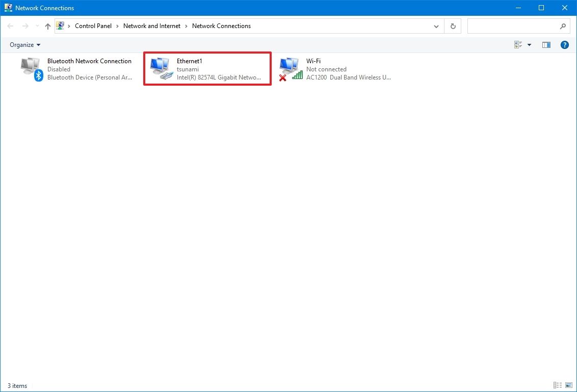Open the address bar history dropdown
This screenshot has height=392, width=577.
tap(436, 25)
